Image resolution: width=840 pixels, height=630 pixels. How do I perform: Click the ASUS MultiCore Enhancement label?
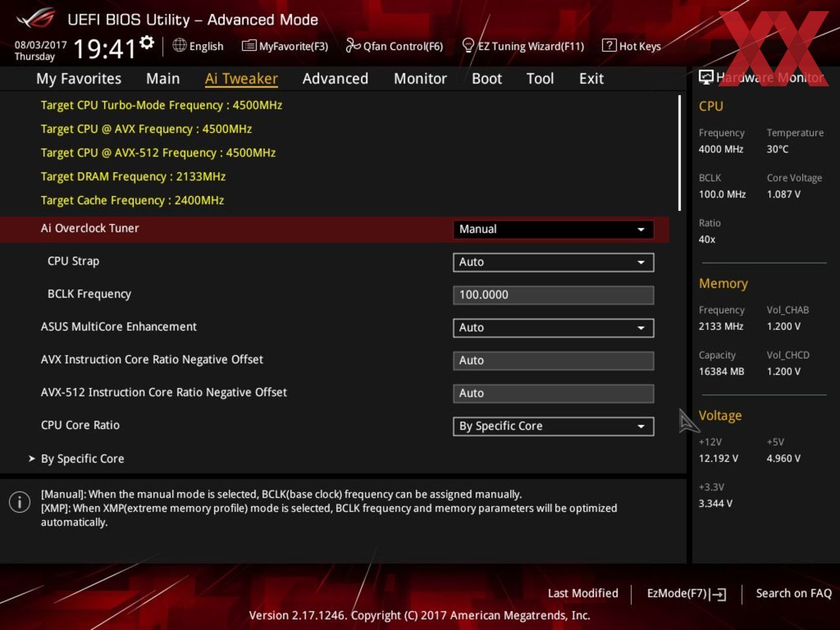[119, 327]
